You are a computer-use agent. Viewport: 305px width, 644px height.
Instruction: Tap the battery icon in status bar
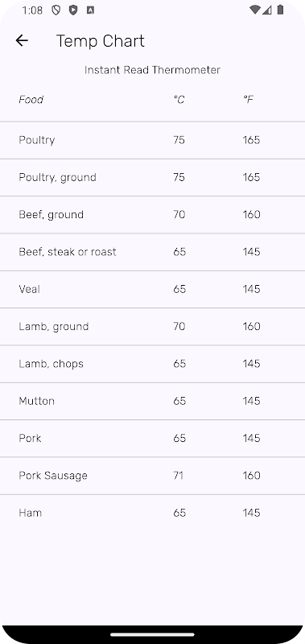coord(280,10)
